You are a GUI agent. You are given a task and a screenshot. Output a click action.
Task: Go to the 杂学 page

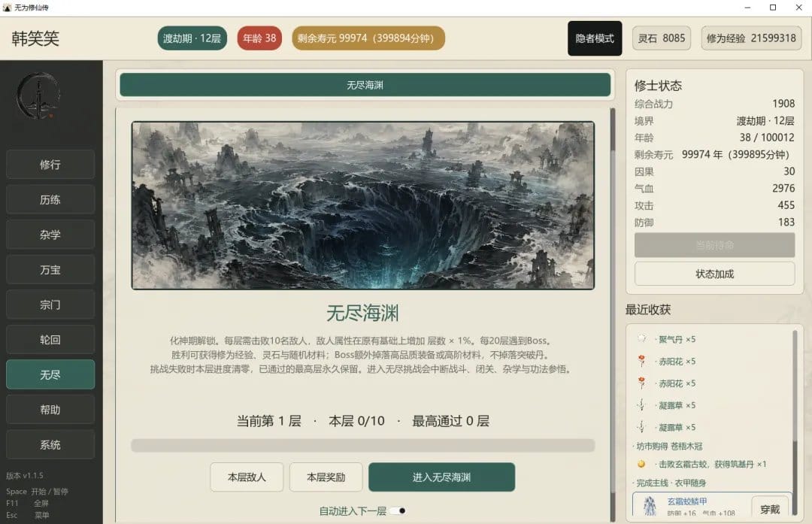click(50, 235)
